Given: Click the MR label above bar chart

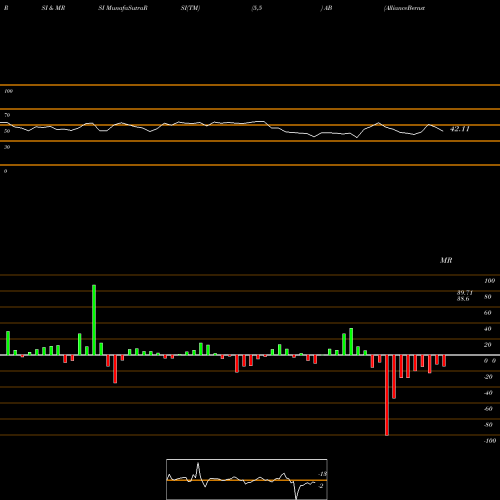Looking at the screenshot, I should 446,260.
